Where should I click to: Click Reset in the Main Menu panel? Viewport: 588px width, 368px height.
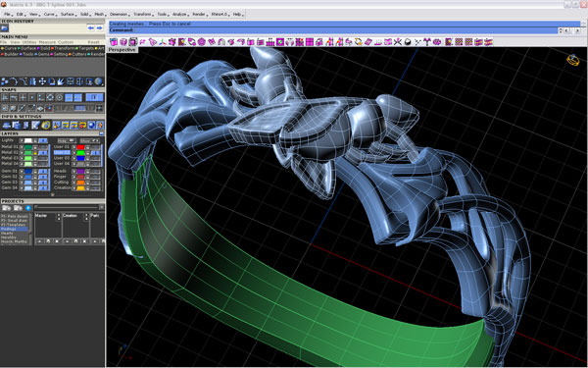[93, 42]
